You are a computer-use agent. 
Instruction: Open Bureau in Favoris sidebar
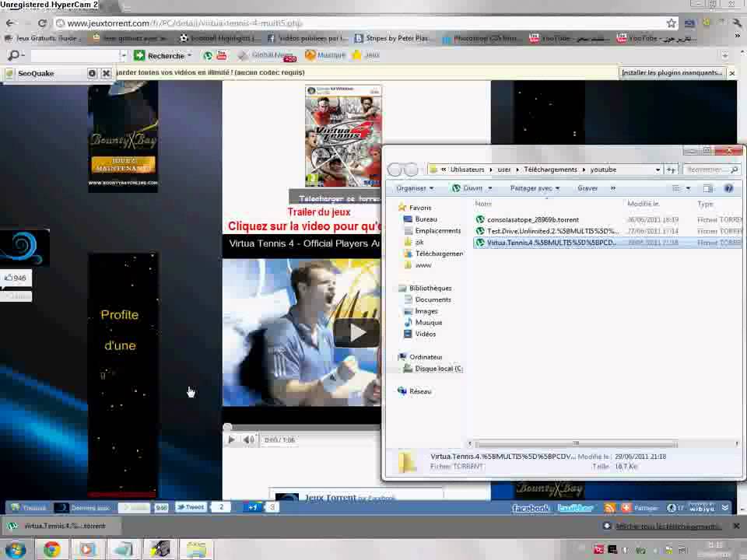[x=426, y=219]
